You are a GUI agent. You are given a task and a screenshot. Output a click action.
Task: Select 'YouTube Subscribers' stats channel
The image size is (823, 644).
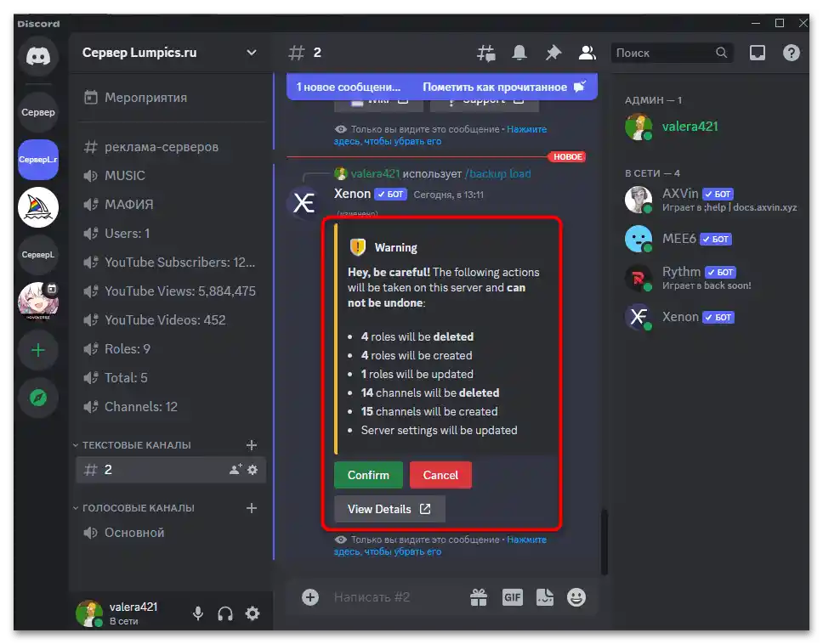pos(169,263)
